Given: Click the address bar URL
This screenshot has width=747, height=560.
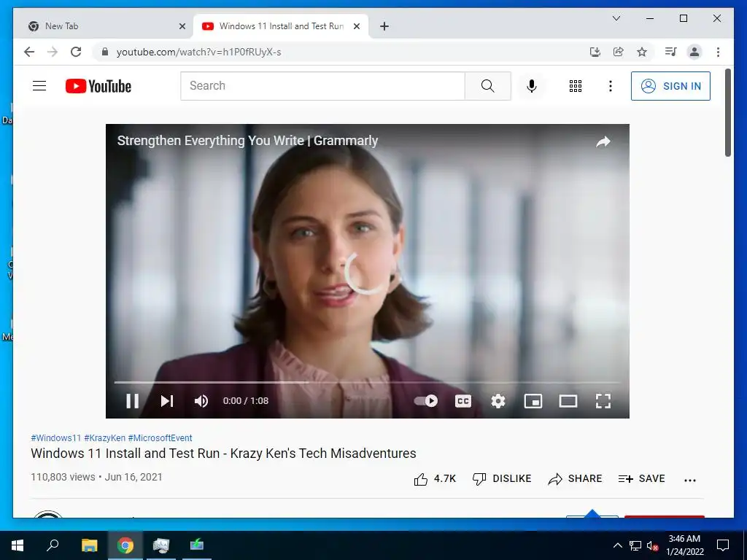Looking at the screenshot, I should [198, 52].
